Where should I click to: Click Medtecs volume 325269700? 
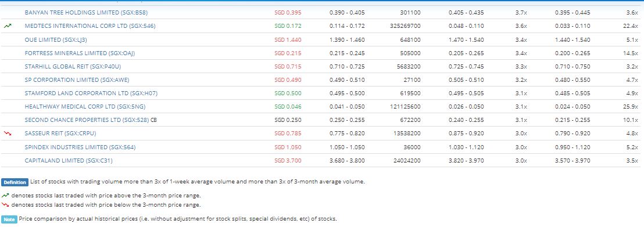405,26
